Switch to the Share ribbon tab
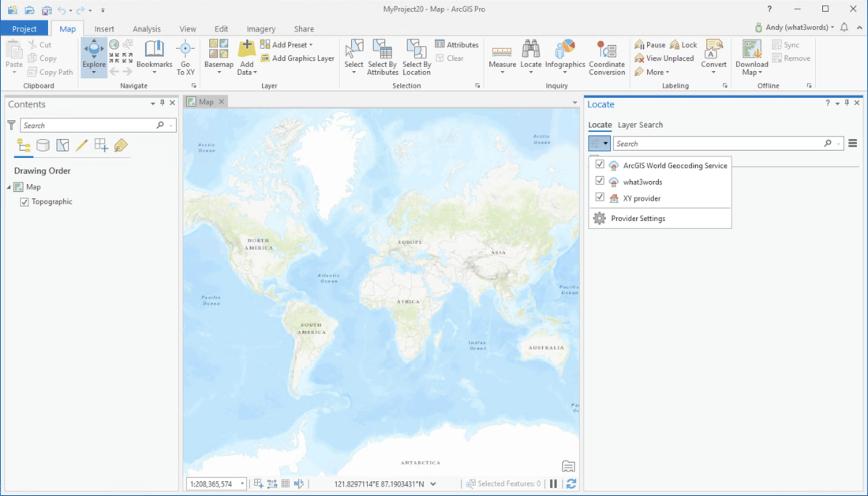 coord(304,28)
